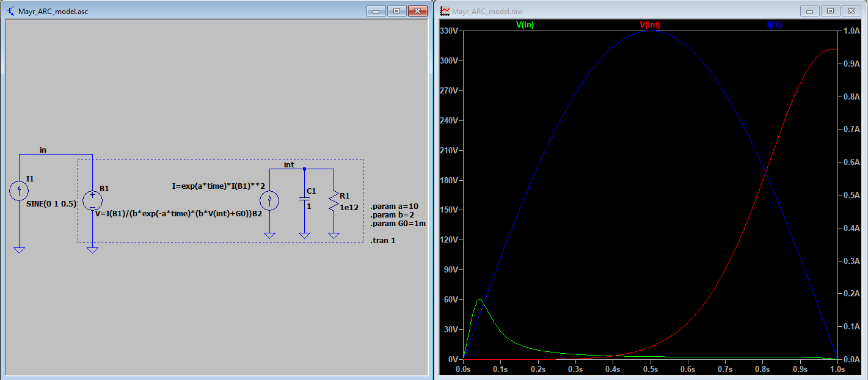
Task: Click 60V on left voltage axis
Action: click(451, 300)
